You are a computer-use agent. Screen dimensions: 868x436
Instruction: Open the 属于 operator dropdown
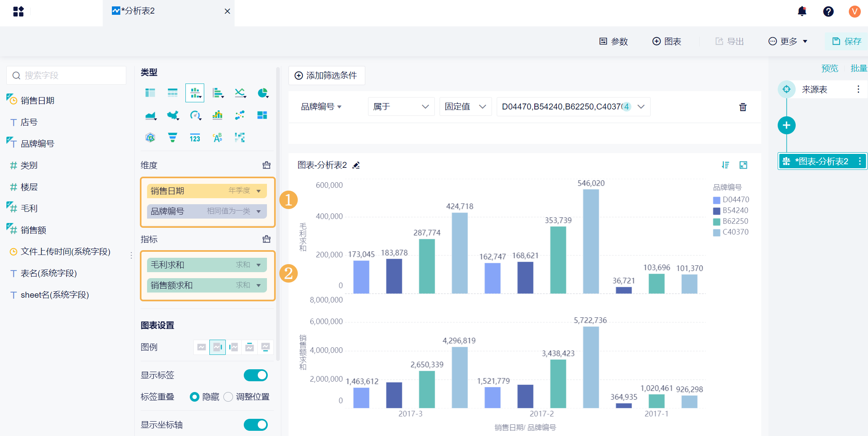(x=401, y=107)
